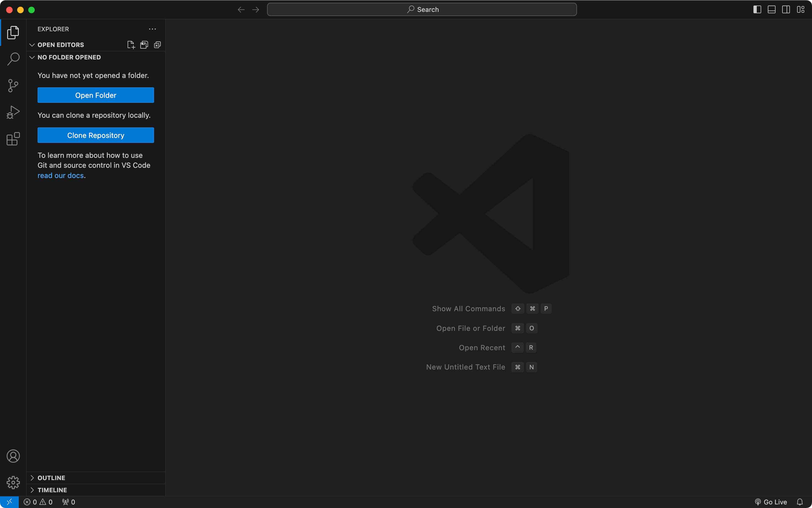Open the Accounts menu icon
The width and height of the screenshot is (812, 508).
[x=13, y=456]
